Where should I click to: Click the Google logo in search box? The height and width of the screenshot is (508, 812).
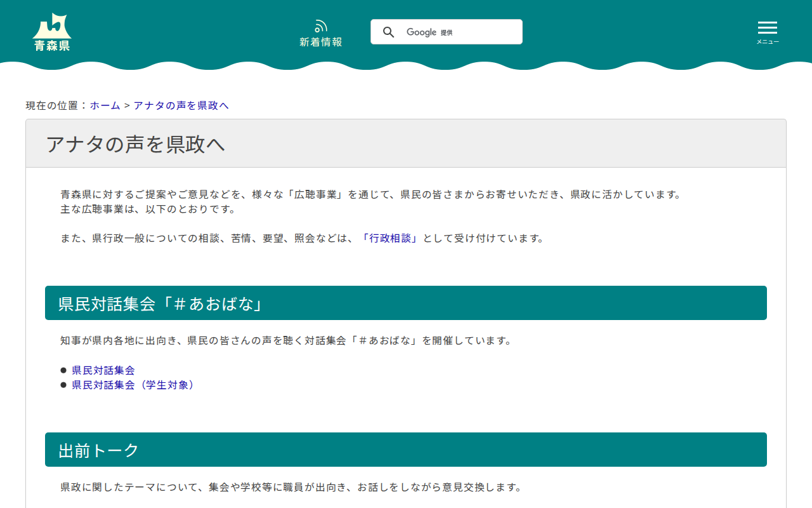pyautogui.click(x=421, y=32)
